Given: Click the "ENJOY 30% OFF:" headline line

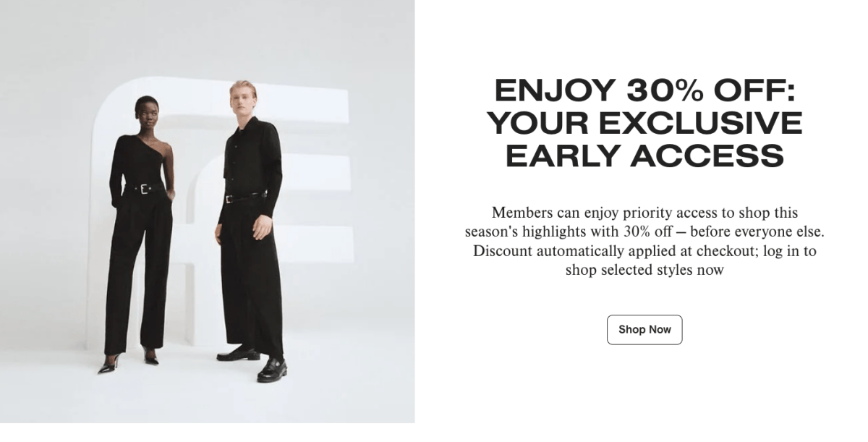Looking at the screenshot, I should 644,91.
